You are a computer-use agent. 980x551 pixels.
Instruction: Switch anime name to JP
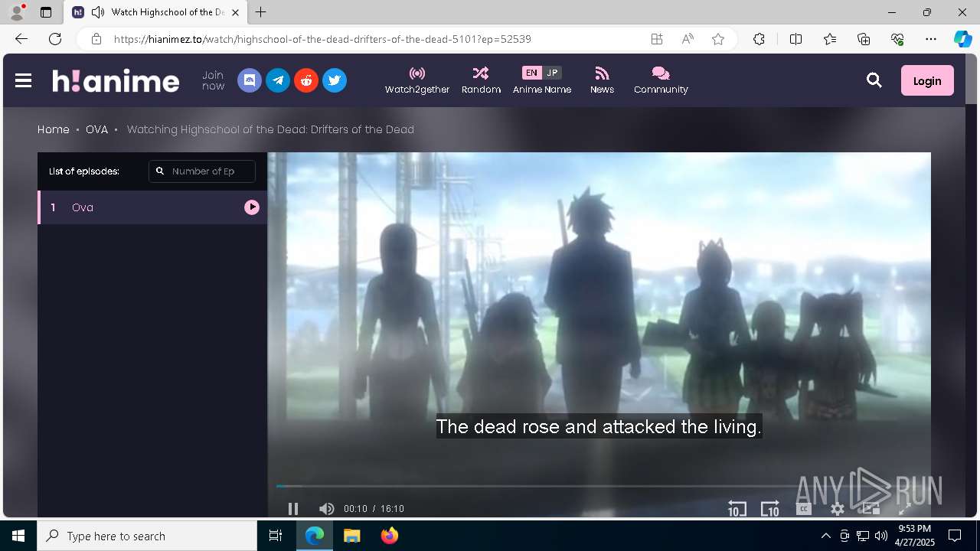click(552, 73)
